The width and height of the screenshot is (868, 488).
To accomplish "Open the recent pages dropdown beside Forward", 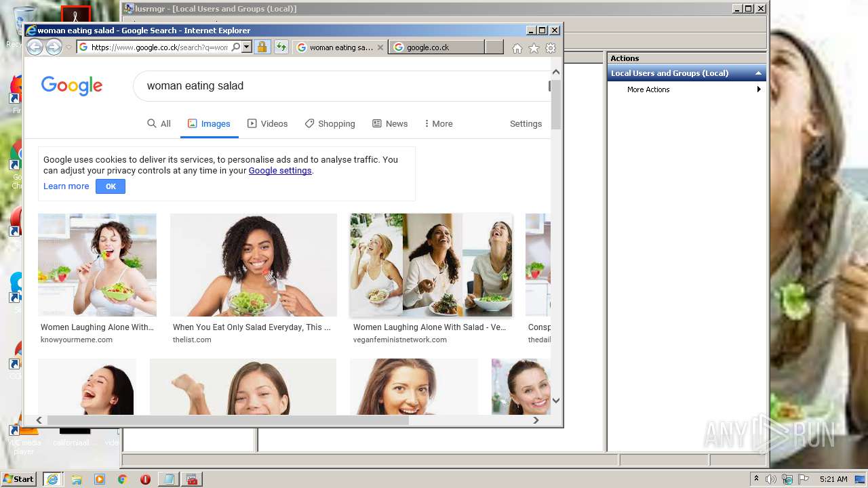I will coord(68,47).
